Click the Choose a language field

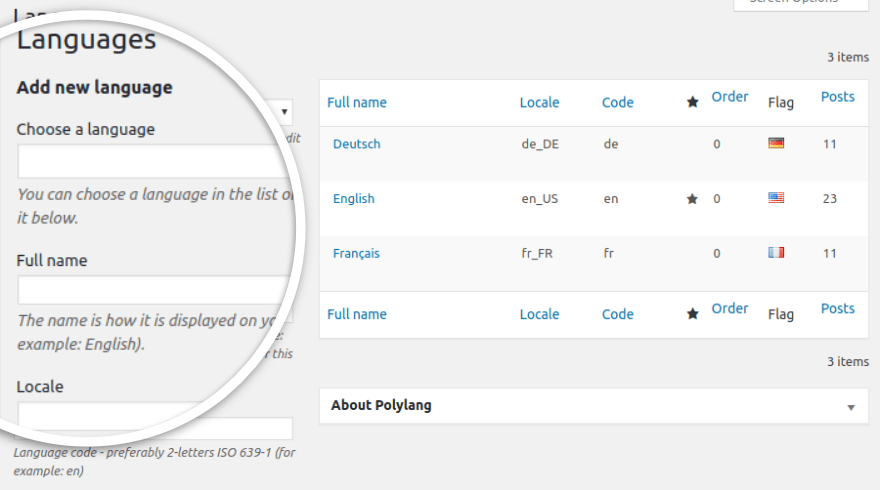coord(155,162)
